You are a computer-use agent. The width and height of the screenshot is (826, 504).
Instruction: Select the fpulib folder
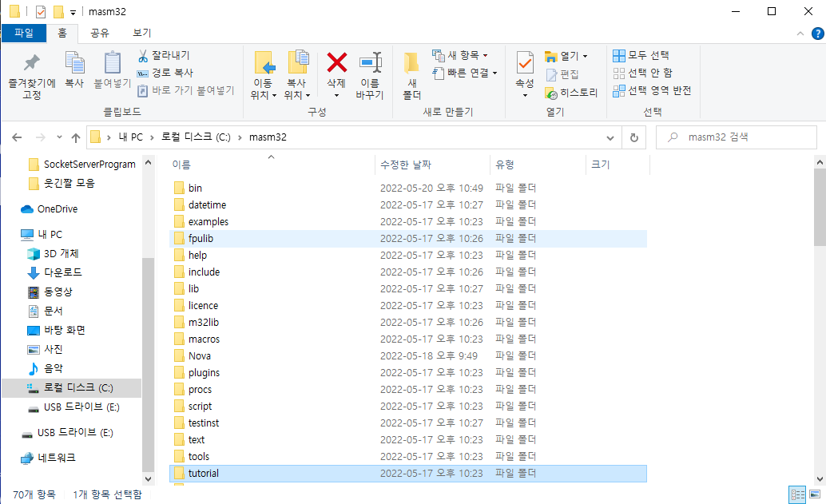coord(408,239)
